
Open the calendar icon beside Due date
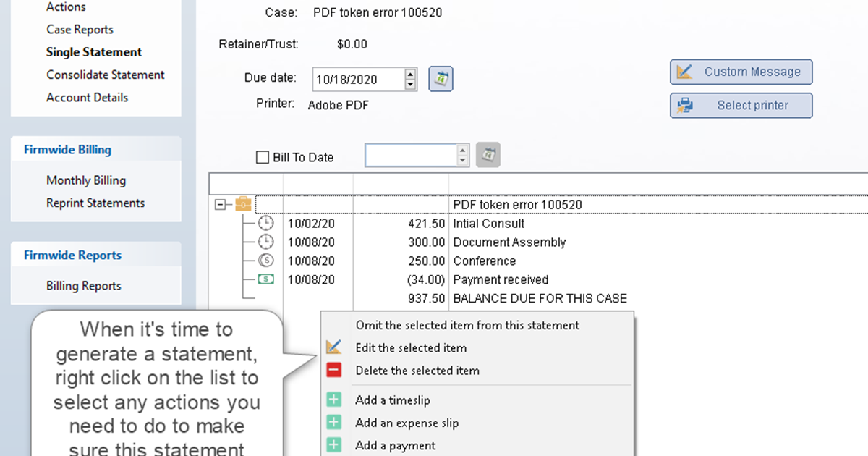(x=441, y=79)
